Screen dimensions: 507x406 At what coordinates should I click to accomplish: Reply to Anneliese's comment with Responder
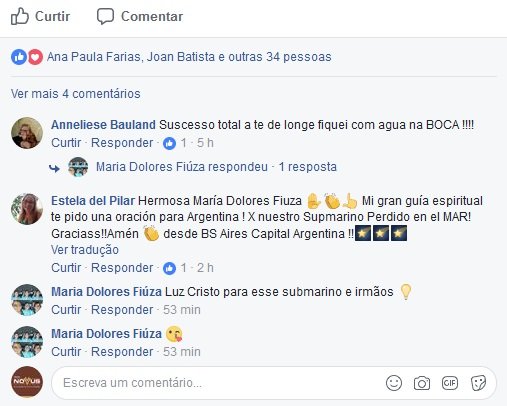click(122, 143)
